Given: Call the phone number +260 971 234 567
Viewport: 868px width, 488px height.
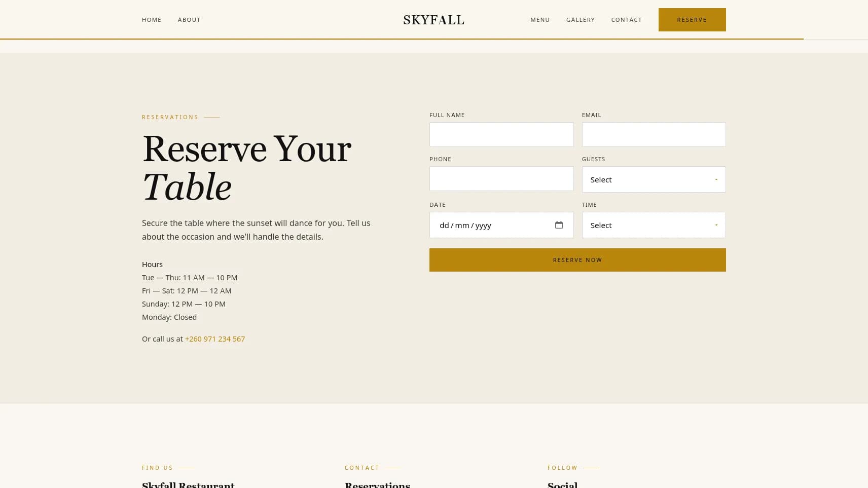Looking at the screenshot, I should point(215,339).
